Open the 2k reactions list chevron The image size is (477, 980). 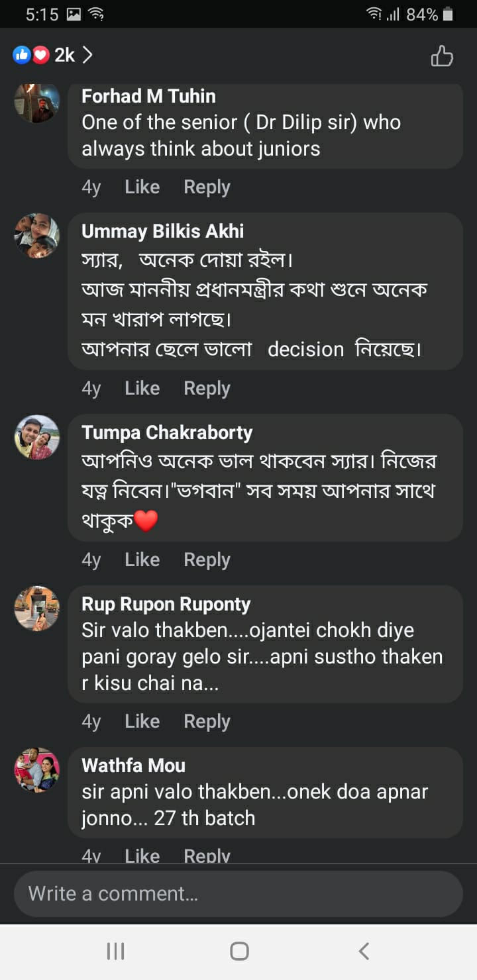coord(87,55)
